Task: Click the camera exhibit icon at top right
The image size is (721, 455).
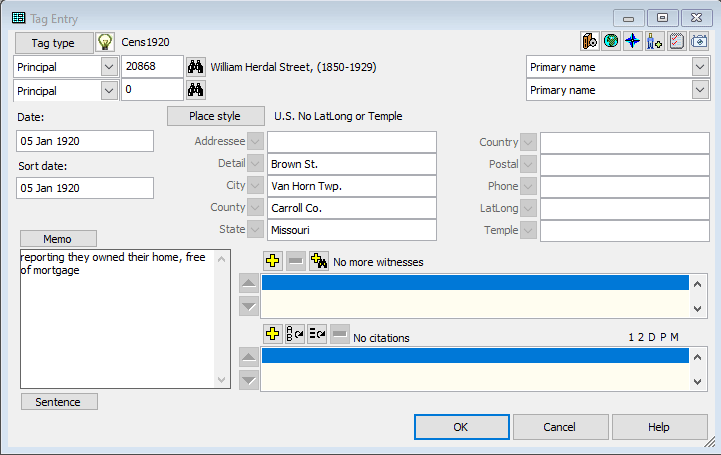Action: coord(699,42)
